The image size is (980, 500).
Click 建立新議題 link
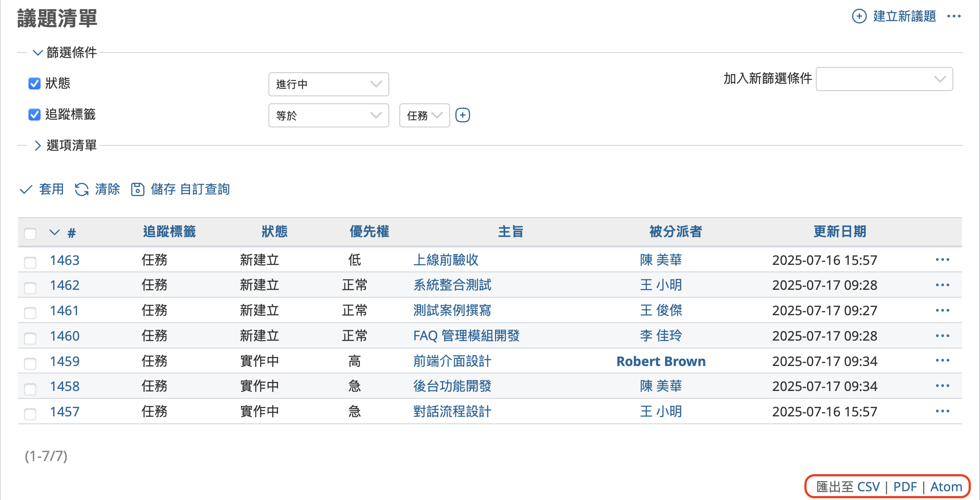coord(904,16)
